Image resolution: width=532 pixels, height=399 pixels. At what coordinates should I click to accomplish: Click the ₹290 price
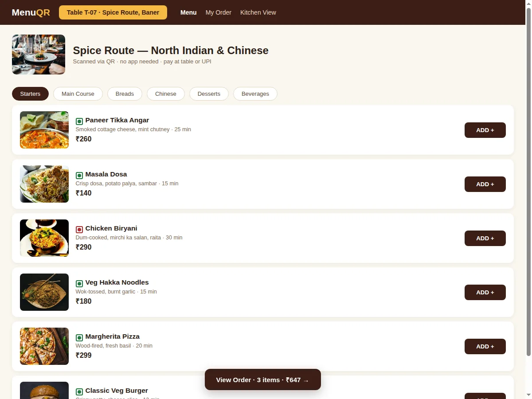[84, 247]
